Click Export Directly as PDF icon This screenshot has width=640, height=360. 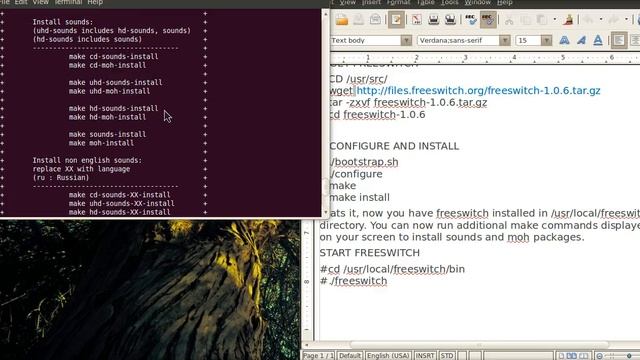tap(416, 20)
